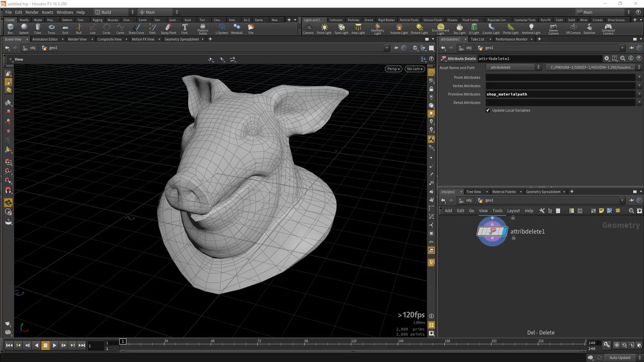Open the network editor Tools menu
Viewport: 644px width, 362px height.
click(497, 211)
